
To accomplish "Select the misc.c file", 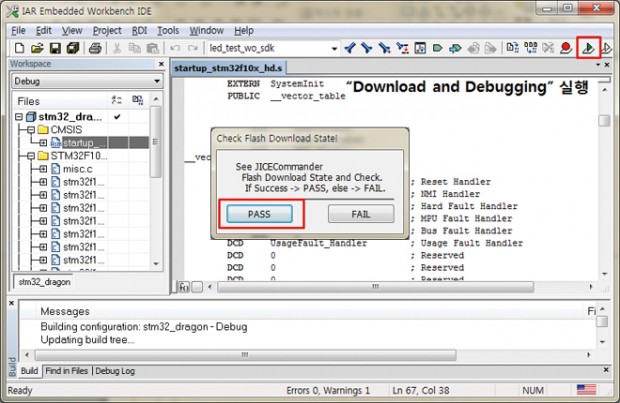I will (x=78, y=169).
